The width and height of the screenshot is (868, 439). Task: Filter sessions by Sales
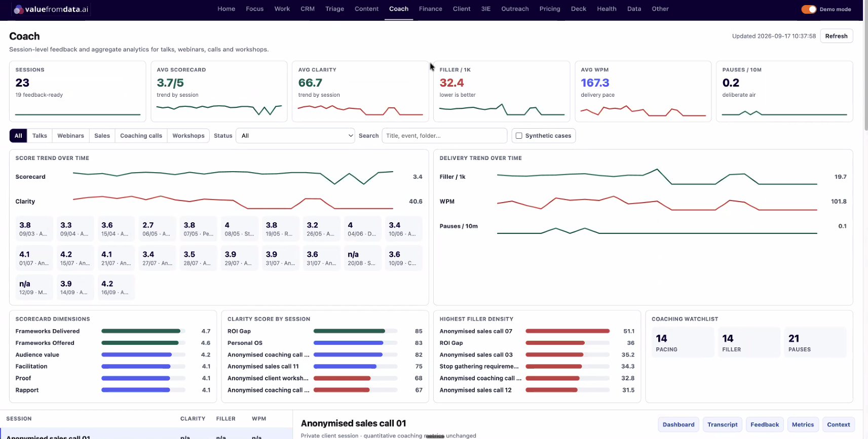[102, 136]
